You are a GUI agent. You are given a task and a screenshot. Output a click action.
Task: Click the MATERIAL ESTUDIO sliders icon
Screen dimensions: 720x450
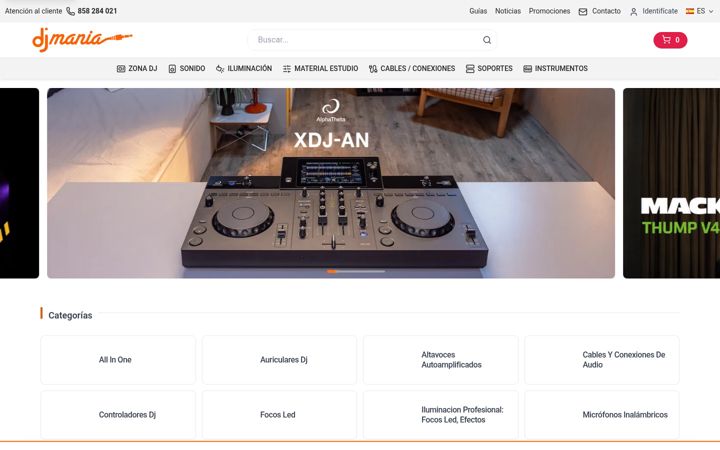point(287,69)
